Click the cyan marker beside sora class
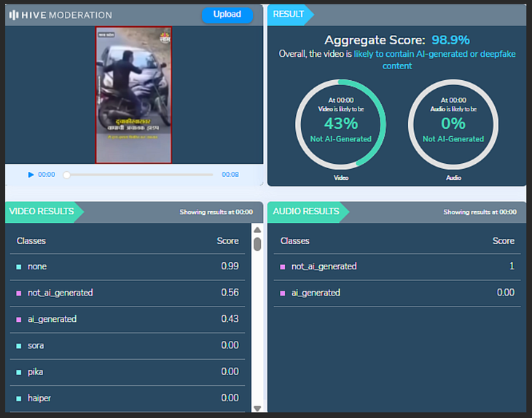This screenshot has width=532, height=418. tap(19, 346)
